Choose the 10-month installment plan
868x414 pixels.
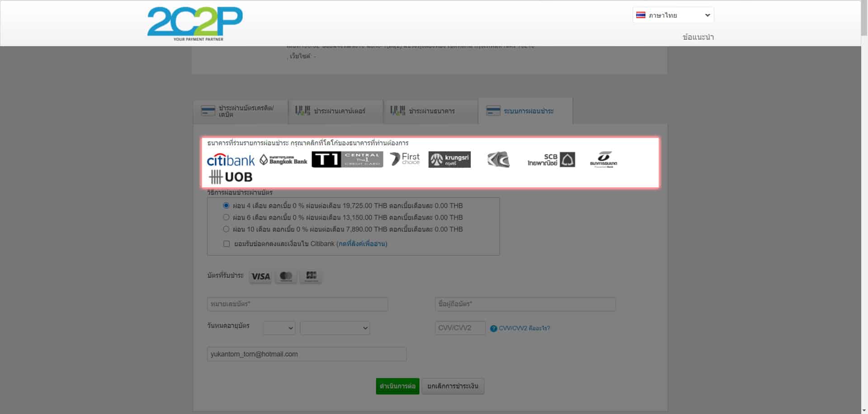pyautogui.click(x=226, y=229)
